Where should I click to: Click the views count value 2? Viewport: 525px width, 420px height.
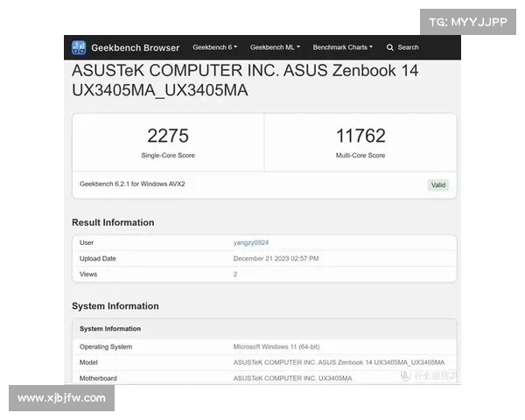tap(235, 274)
